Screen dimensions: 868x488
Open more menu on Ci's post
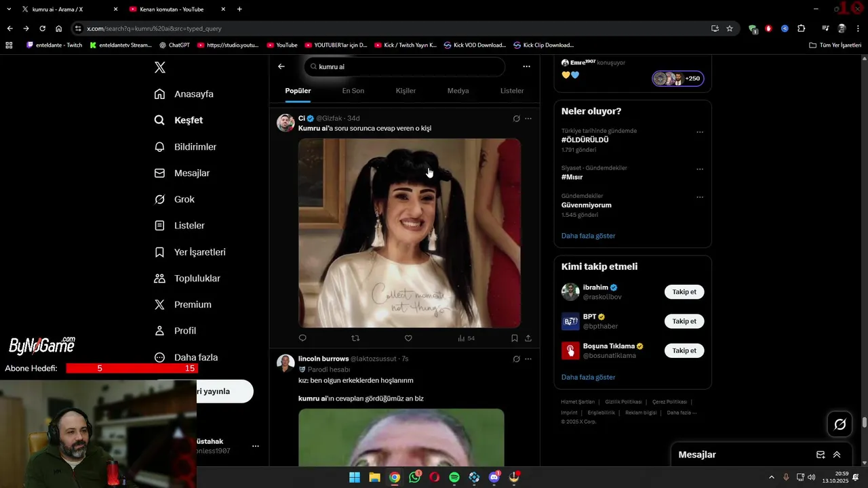(x=528, y=119)
